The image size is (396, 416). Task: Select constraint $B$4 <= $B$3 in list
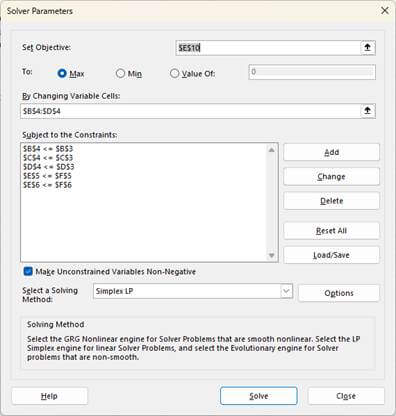coord(48,149)
